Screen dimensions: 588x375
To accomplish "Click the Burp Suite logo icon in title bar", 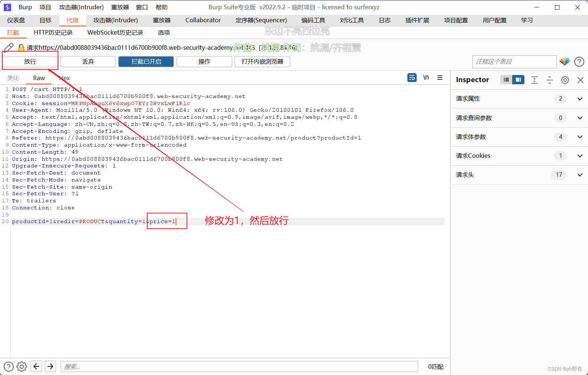I will [x=7, y=7].
